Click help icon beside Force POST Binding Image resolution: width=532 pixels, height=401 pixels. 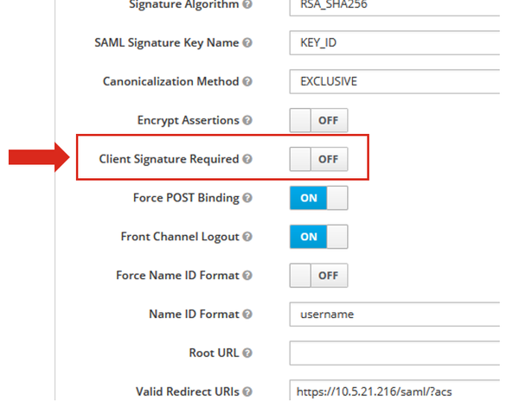pos(247,198)
